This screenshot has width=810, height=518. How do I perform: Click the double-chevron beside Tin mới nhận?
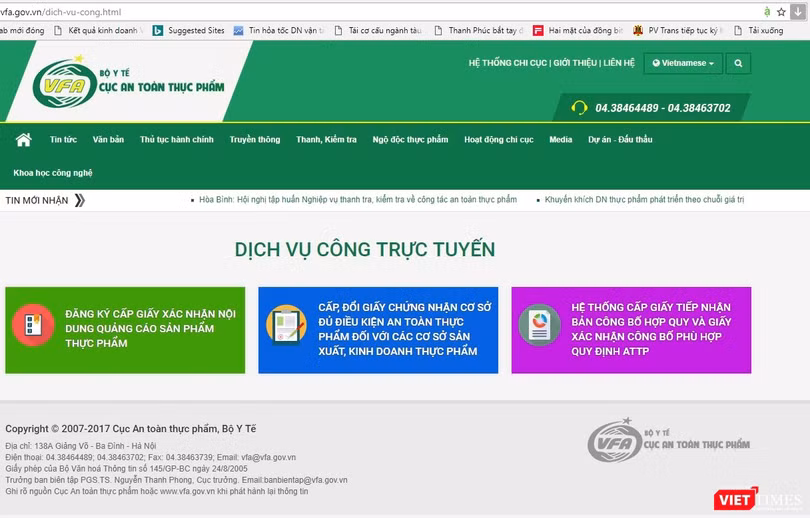tap(80, 200)
